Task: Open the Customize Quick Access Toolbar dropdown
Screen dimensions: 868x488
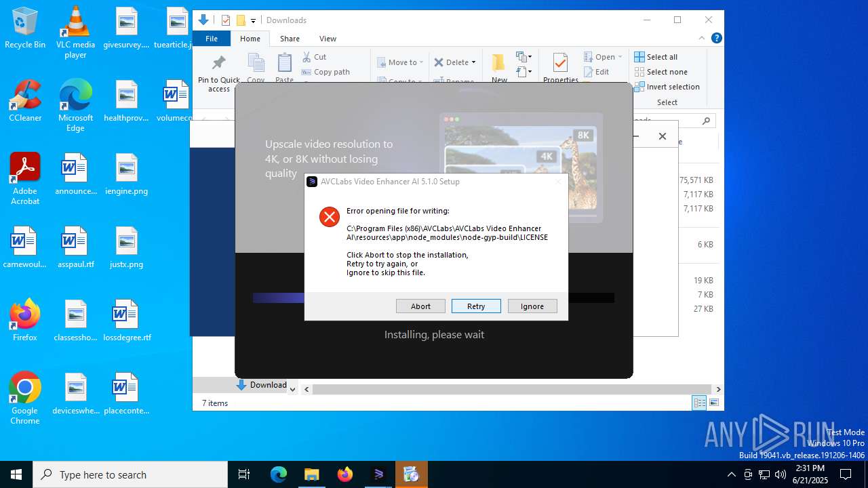Action: click(x=253, y=20)
